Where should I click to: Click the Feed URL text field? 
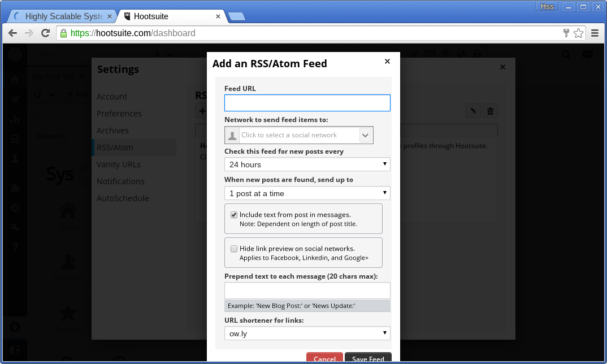(307, 103)
